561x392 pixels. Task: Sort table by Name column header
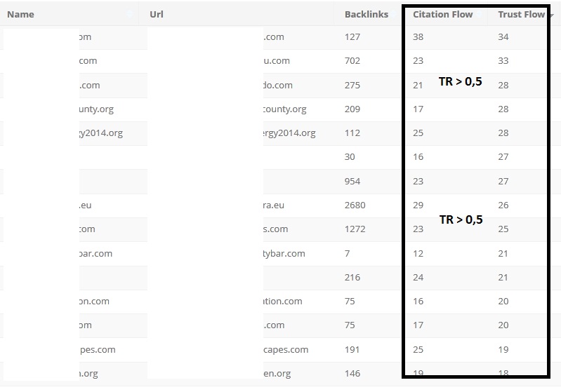(20, 14)
